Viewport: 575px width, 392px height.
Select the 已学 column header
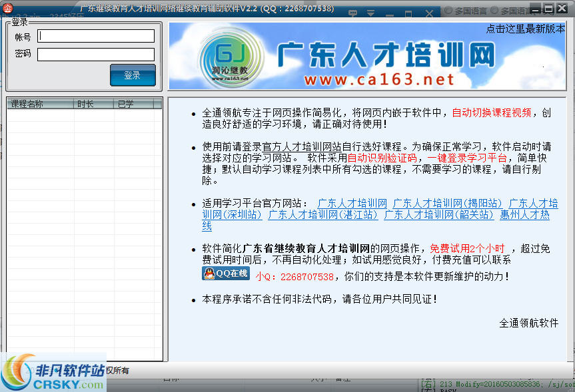pyautogui.click(x=133, y=104)
